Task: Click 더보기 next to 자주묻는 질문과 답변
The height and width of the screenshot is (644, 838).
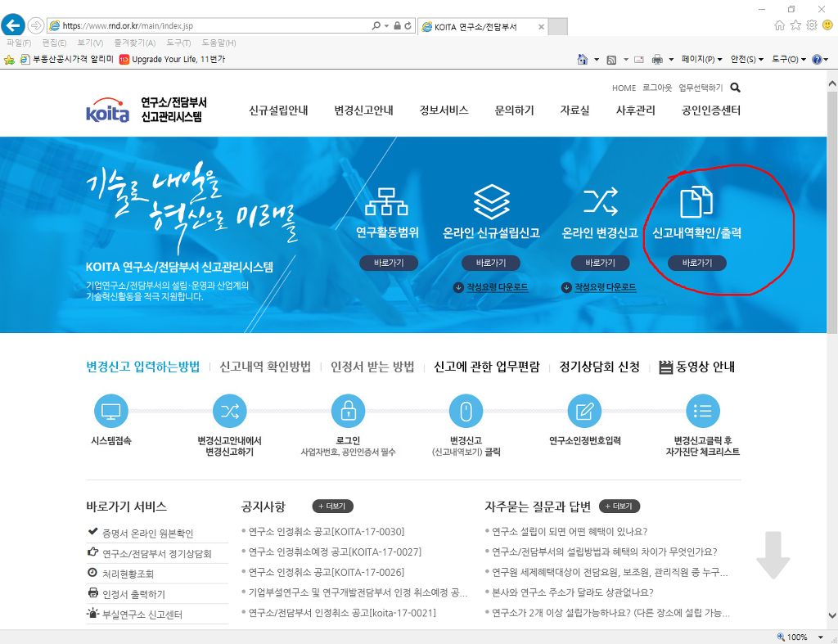Action: tap(619, 506)
